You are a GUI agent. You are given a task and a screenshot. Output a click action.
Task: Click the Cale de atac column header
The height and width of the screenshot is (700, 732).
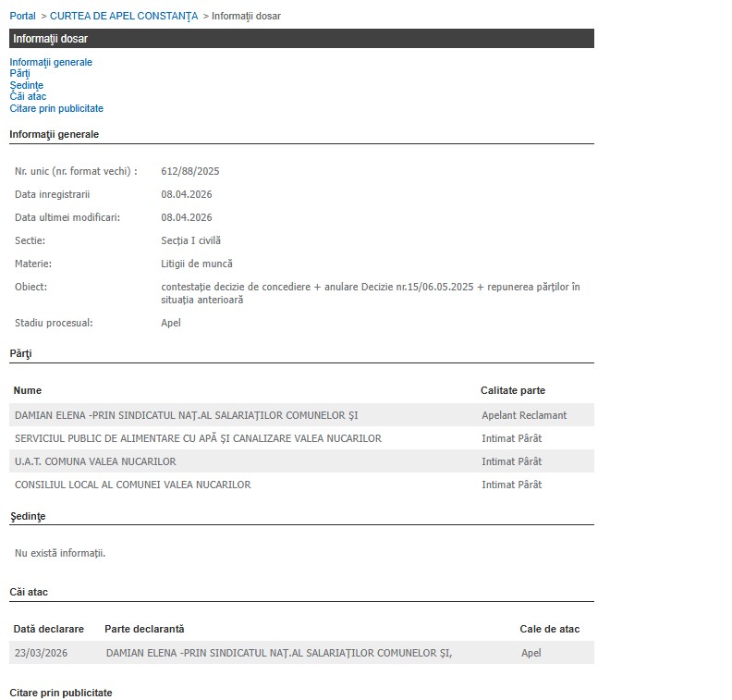(x=549, y=629)
